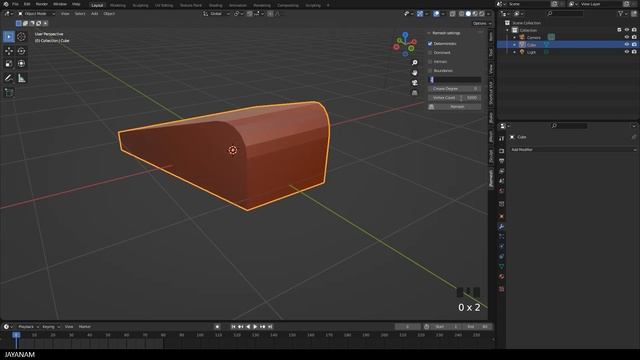640x360 pixels.
Task: Play the animation forward
Action: (255, 327)
